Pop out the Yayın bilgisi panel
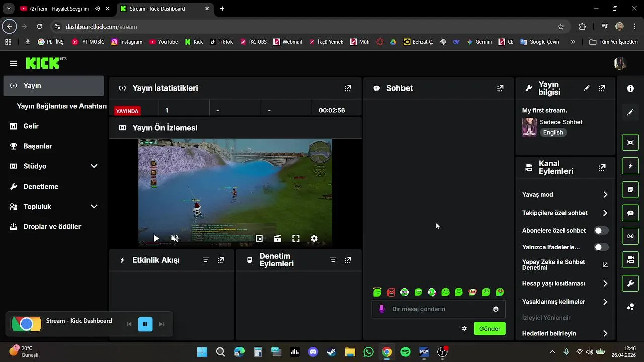 pos(602,88)
